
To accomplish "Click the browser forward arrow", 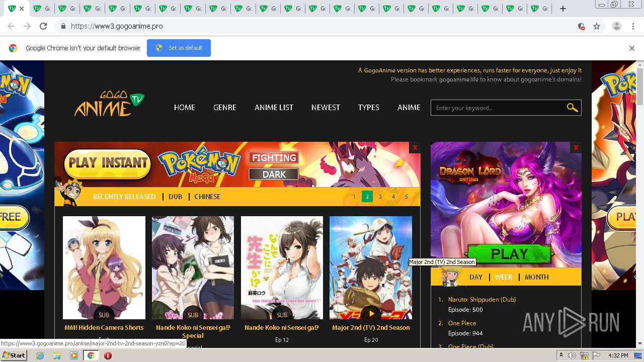I will click(x=27, y=26).
